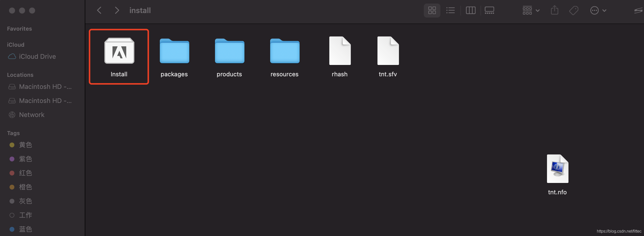Open the ellipsis Action menu
644x236 pixels.
(x=598, y=10)
